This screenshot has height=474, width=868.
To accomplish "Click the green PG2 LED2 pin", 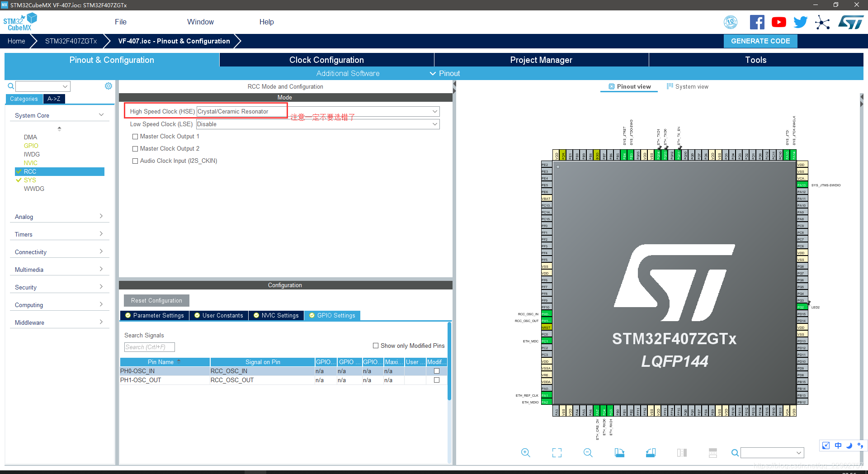I will (802, 307).
